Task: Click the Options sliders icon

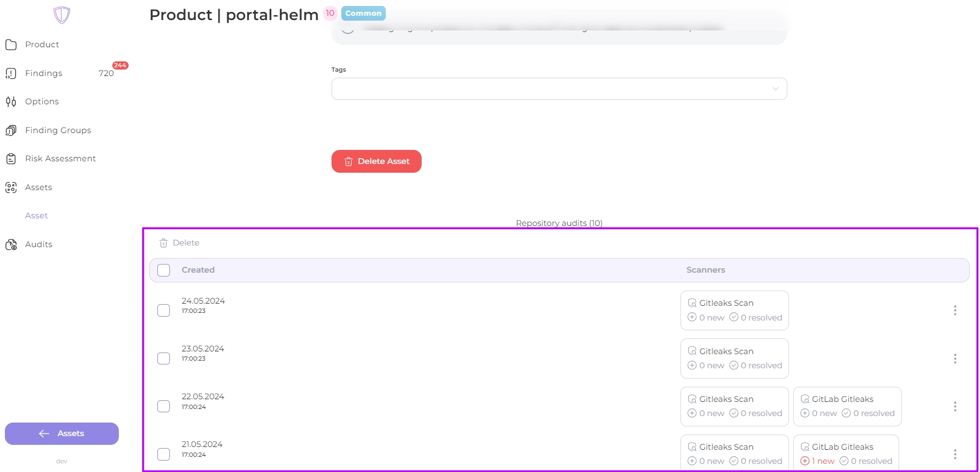Action: click(11, 102)
